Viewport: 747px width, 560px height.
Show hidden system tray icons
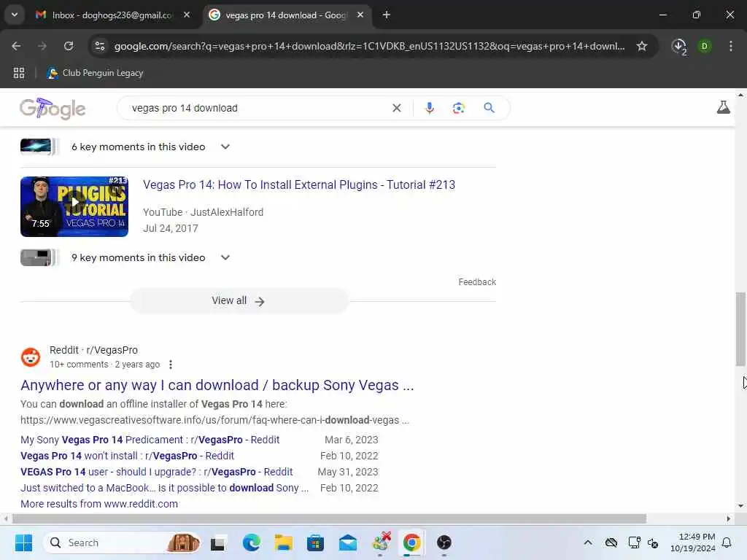tap(589, 542)
